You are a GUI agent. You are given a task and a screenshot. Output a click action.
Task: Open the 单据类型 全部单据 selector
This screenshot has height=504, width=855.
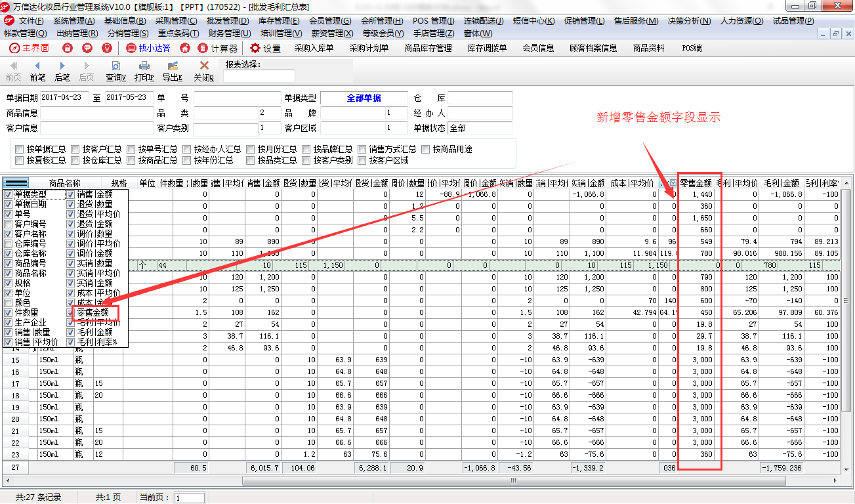point(364,98)
